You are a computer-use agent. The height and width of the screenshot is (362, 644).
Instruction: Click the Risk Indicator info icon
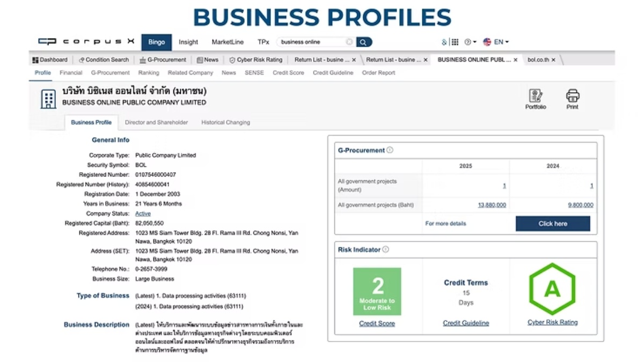(385, 249)
